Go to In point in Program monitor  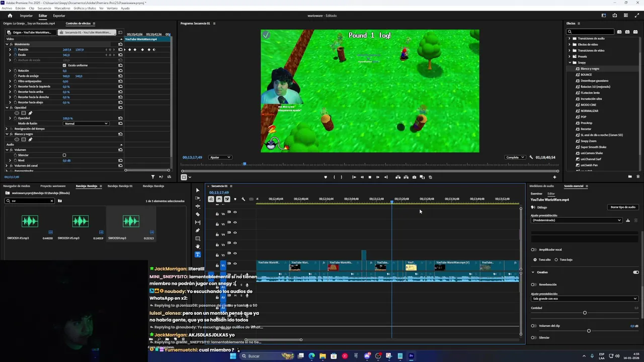354,177
